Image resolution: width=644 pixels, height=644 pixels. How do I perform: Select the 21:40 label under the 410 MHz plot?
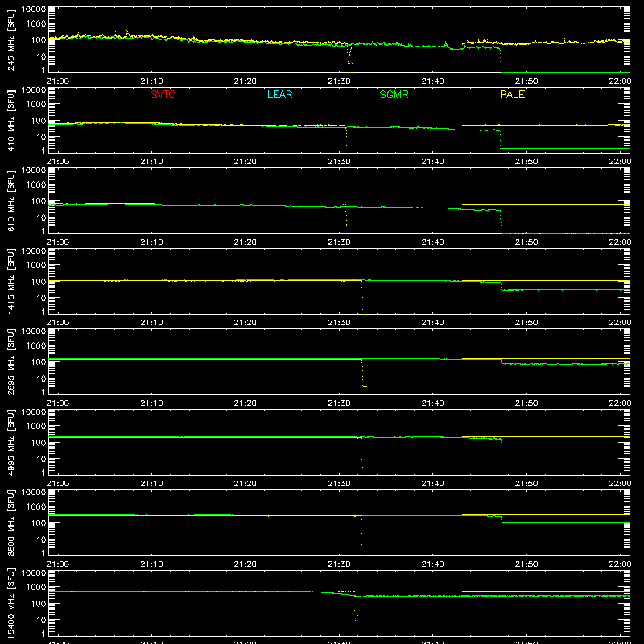432,162
